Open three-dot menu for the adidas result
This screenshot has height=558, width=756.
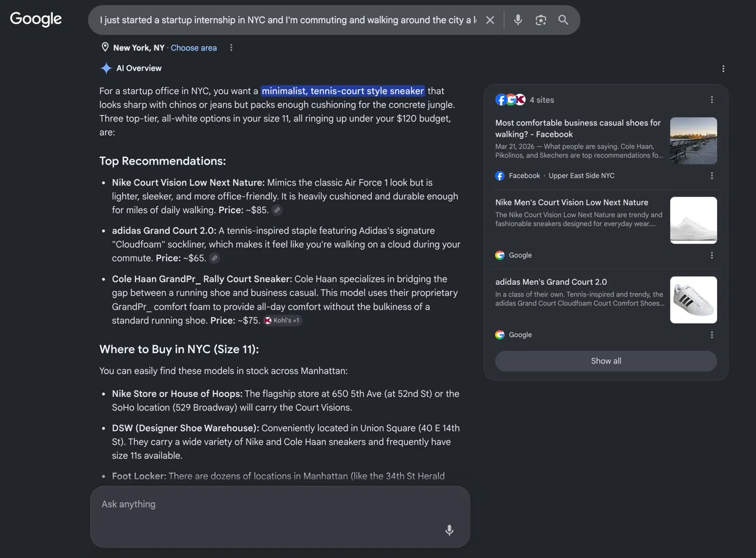coord(712,335)
